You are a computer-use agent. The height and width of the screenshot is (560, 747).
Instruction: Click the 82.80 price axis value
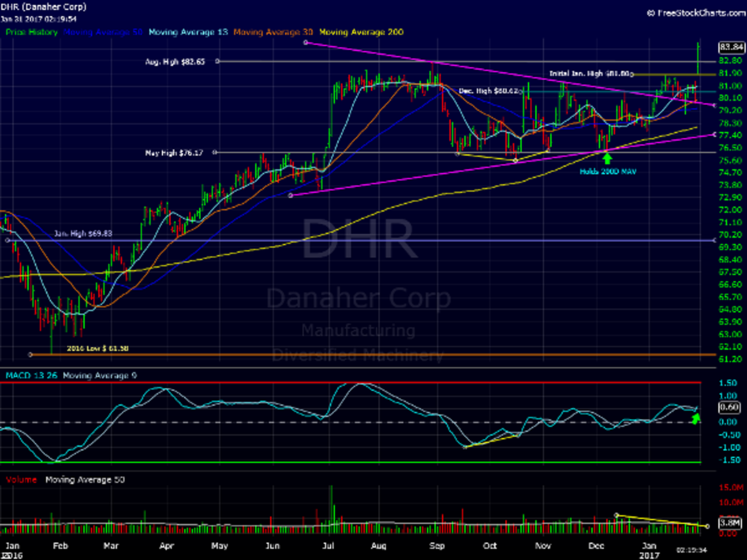[x=730, y=60]
